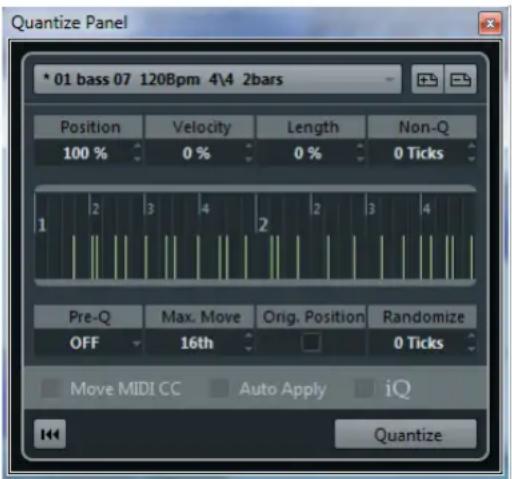Close the Quantize Panel window
The image size is (512, 479).
[490, 23]
